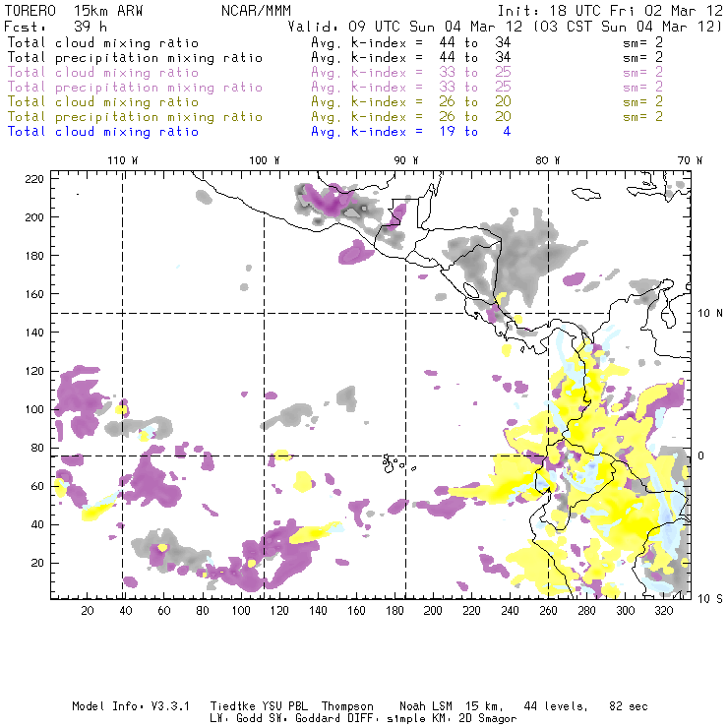The image size is (728, 728).
Task: Select the "80 W" longitude label
Action: 548,160
